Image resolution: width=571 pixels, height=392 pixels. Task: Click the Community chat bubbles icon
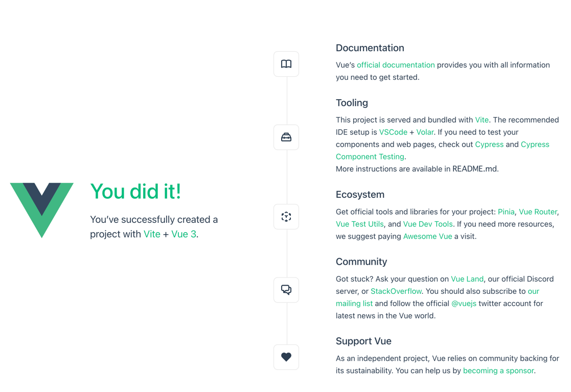[286, 290]
